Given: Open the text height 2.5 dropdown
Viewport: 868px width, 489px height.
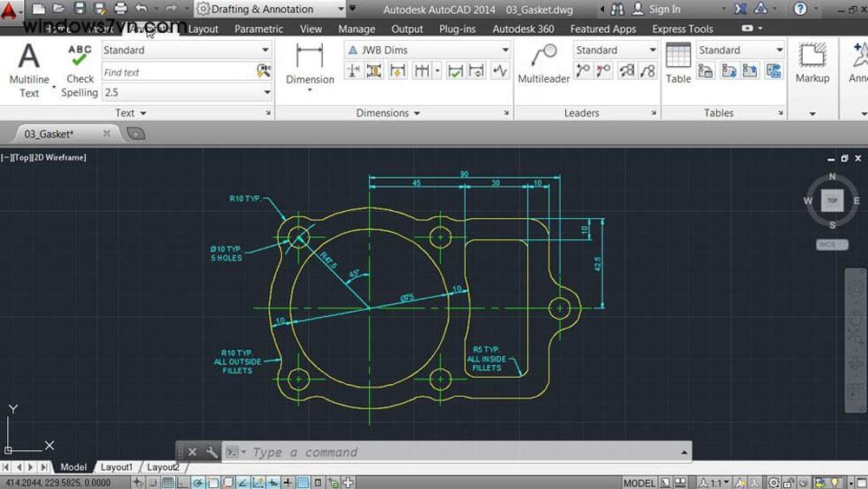Looking at the screenshot, I should pos(187,92).
